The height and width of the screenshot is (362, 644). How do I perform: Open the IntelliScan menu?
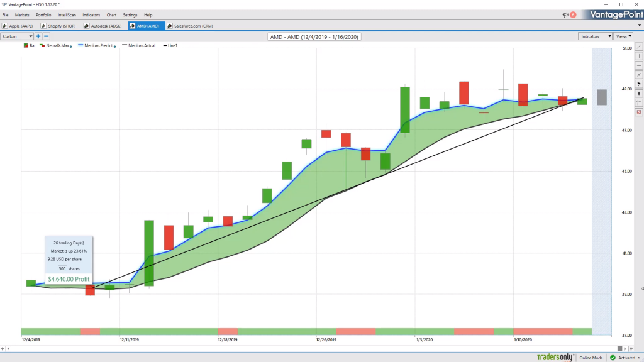67,15
